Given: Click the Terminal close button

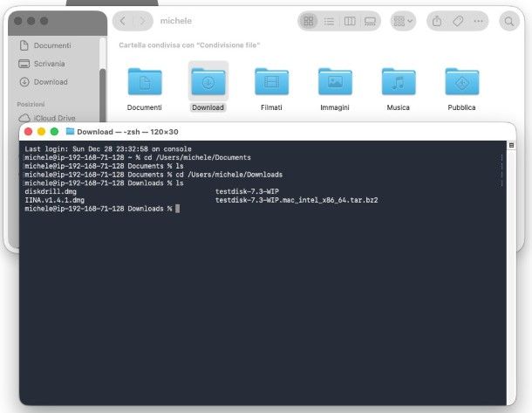Looking at the screenshot, I should click(29, 132).
